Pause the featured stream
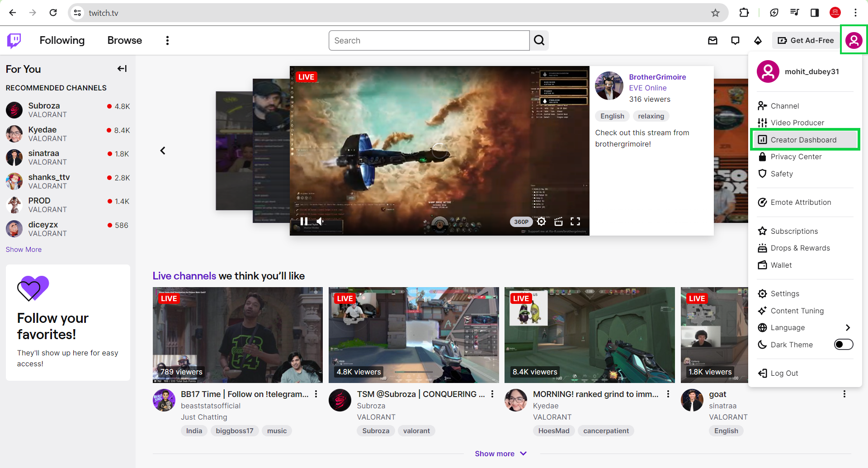This screenshot has height=468, width=868. [x=304, y=221]
